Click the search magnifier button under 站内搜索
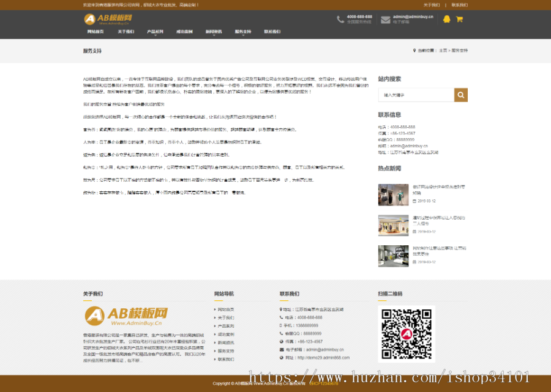The width and height of the screenshot is (551, 392). click(460, 95)
